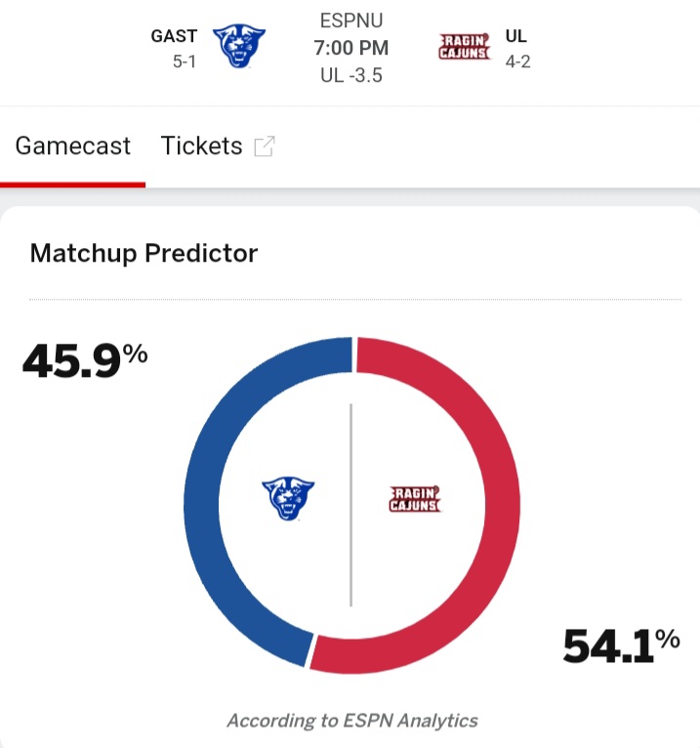This screenshot has height=748, width=700.
Task: Click the ESPNU network label
Action: 351,21
